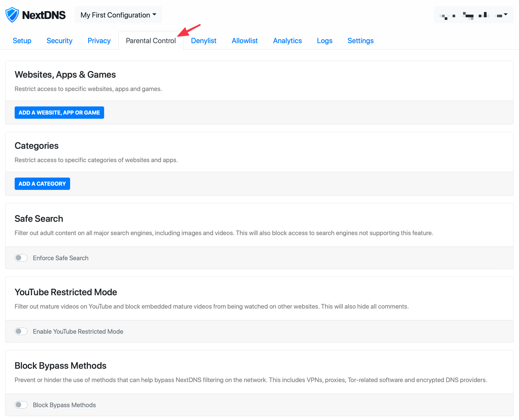
Task: Click the Enforce Safe Search label
Action: click(x=61, y=258)
